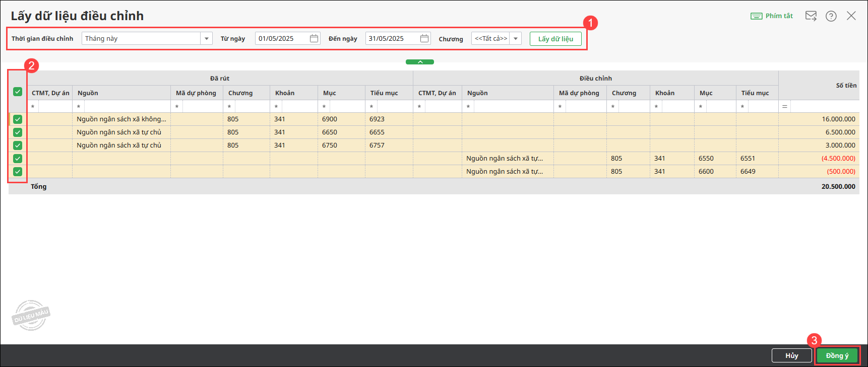Click the Mục cell 6650
Image resolution: width=868 pixels, height=367 pixels.
341,132
